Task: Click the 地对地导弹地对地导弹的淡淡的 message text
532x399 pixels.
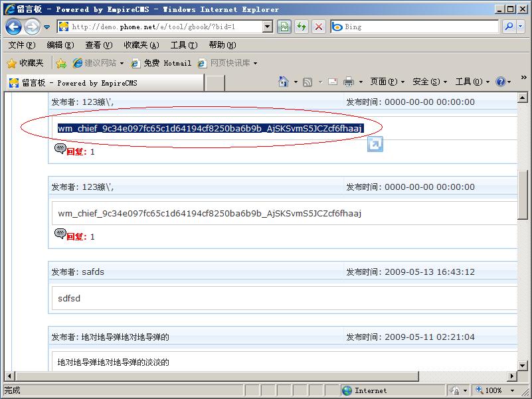Action: (x=114, y=362)
